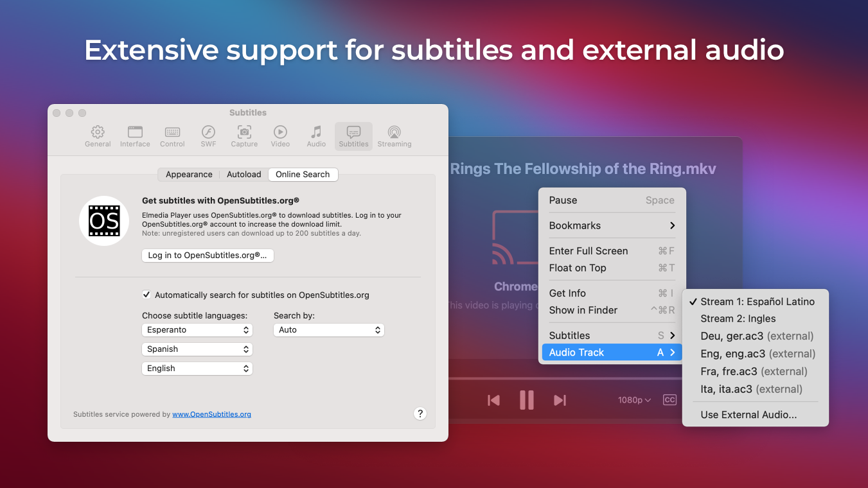Click the highlighted Audio Track item
This screenshot has width=868, height=488.
tap(612, 353)
